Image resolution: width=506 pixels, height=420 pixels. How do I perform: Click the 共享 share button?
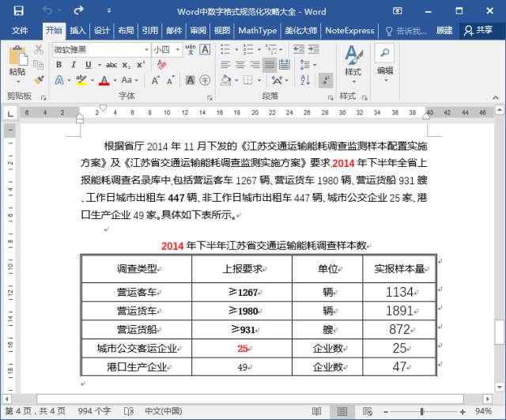[x=479, y=31]
